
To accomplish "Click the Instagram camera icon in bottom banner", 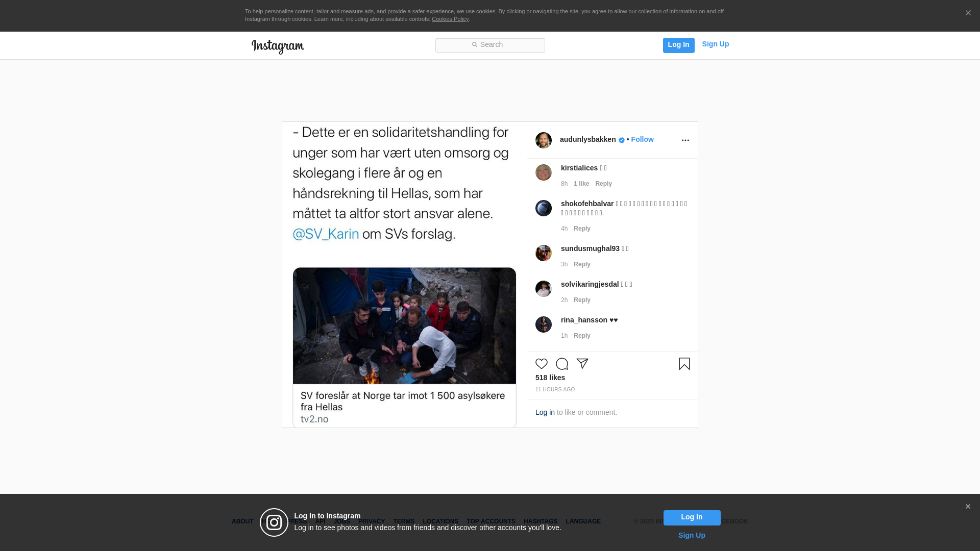I will (x=274, y=522).
